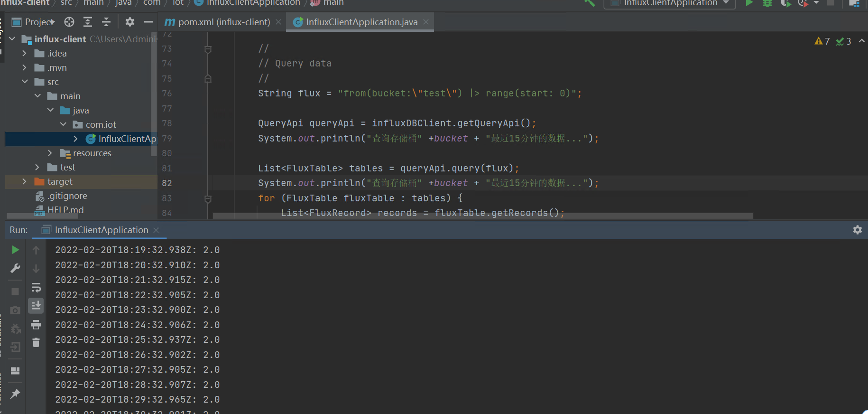The height and width of the screenshot is (414, 868).
Task: Toggle code fold marker at line 75
Action: tap(208, 79)
